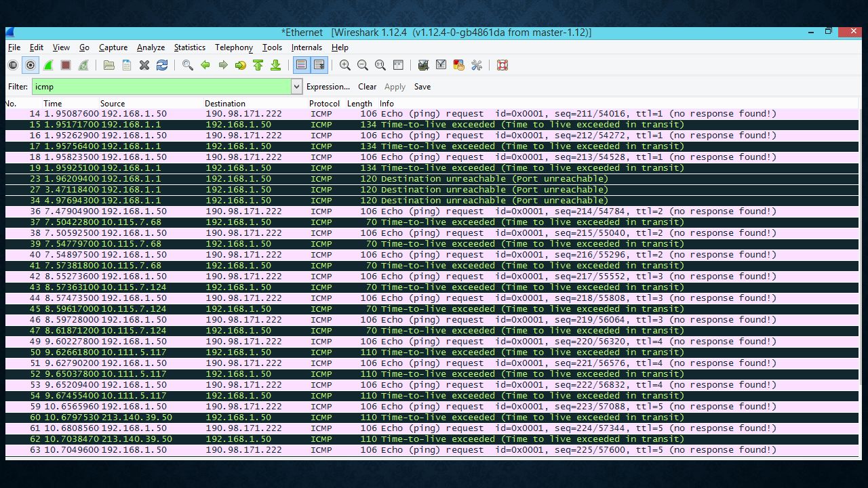Open the Statistics menu

[189, 47]
